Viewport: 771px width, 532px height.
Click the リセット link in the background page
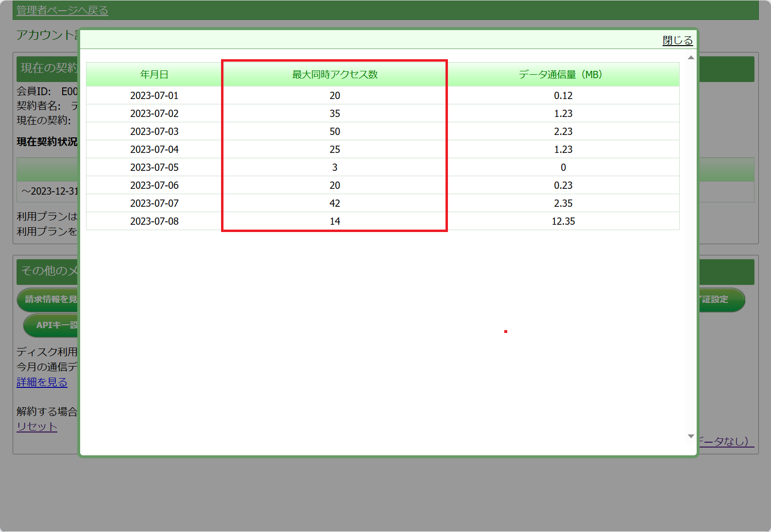37,426
